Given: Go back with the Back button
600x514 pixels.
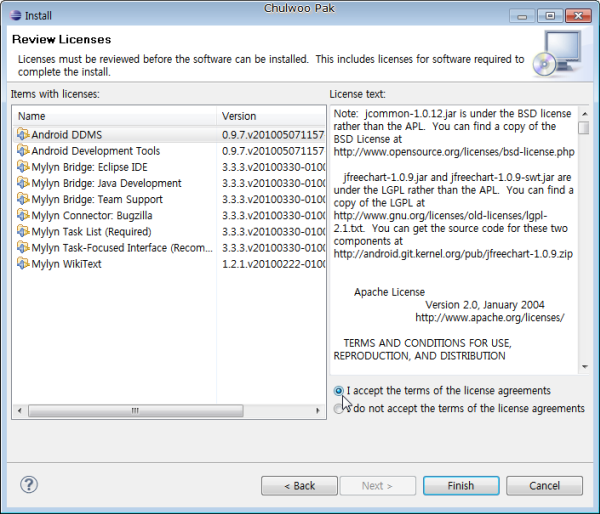Looking at the screenshot, I should [299, 486].
